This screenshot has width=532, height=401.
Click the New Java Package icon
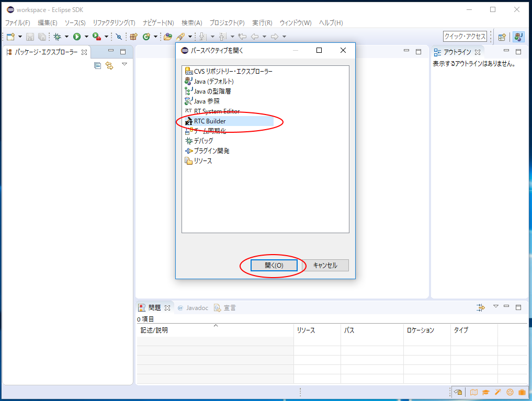133,37
